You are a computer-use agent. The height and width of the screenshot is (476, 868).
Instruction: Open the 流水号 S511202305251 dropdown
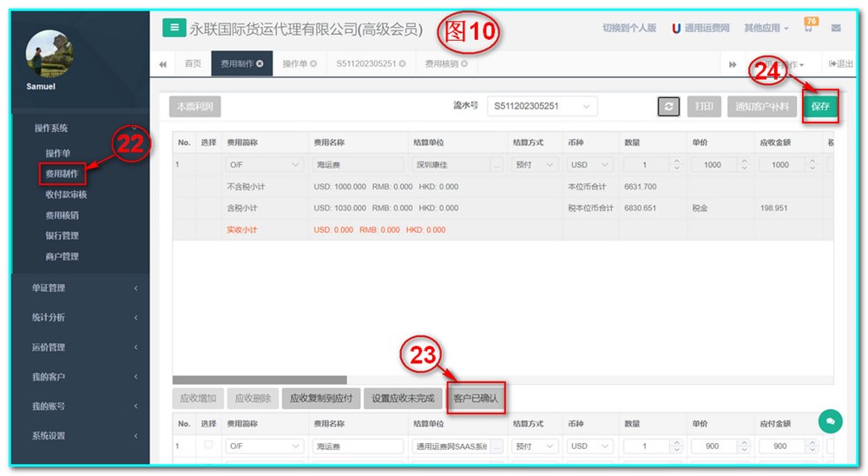point(542,106)
